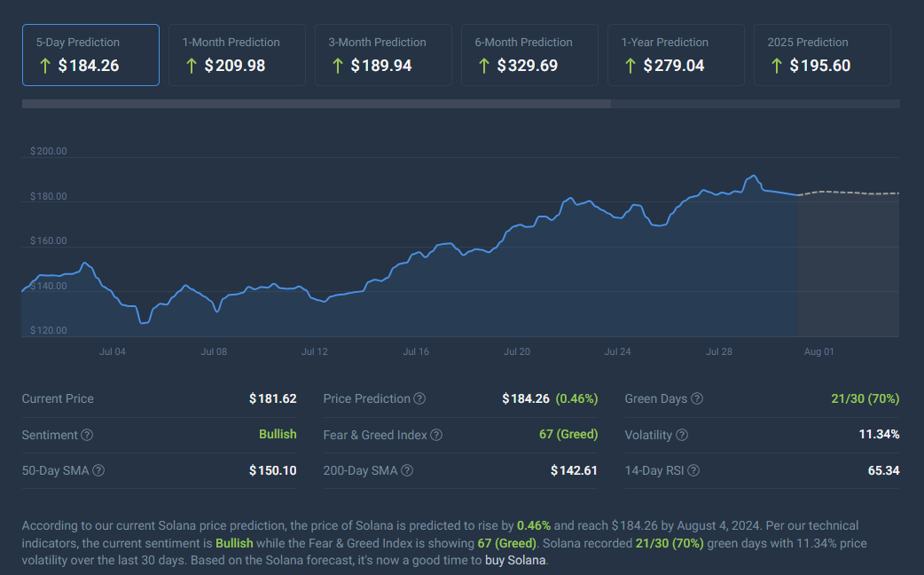
Task: Switch to 1-Month Prediction tab
Action: click(x=237, y=55)
